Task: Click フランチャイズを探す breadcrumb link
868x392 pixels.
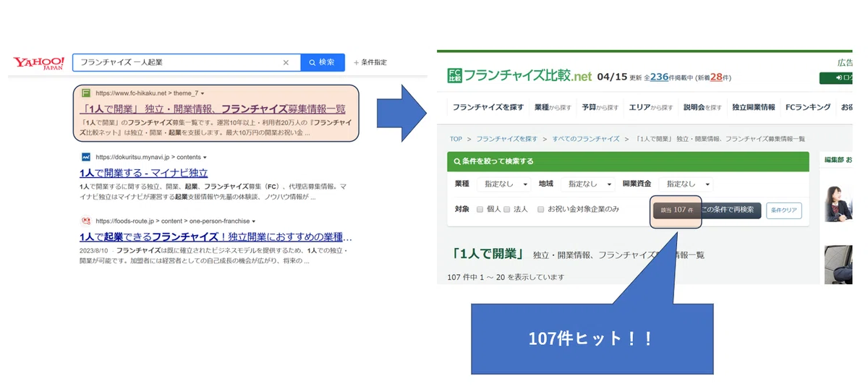Action: tap(507, 138)
